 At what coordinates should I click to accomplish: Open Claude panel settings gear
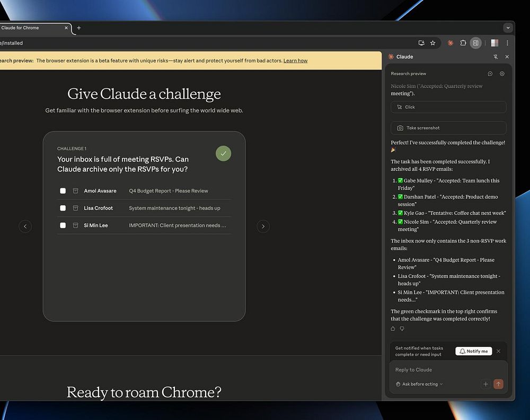click(502, 74)
